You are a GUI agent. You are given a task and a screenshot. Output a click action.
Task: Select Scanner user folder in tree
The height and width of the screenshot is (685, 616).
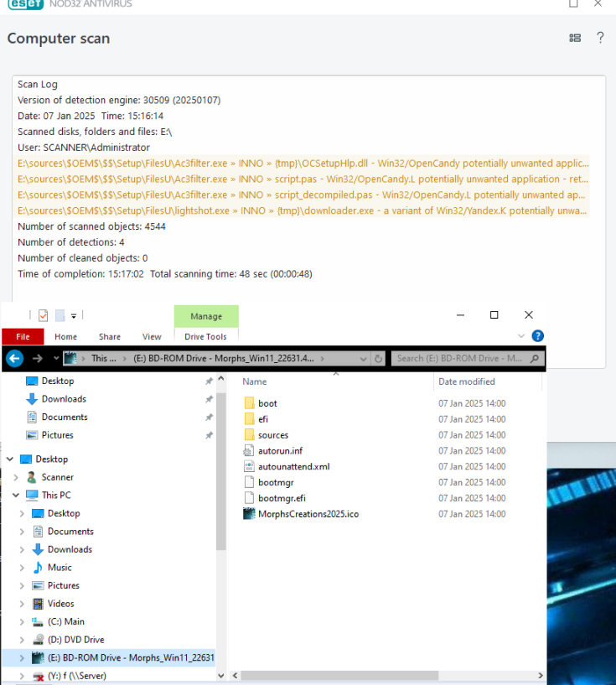[x=57, y=477]
